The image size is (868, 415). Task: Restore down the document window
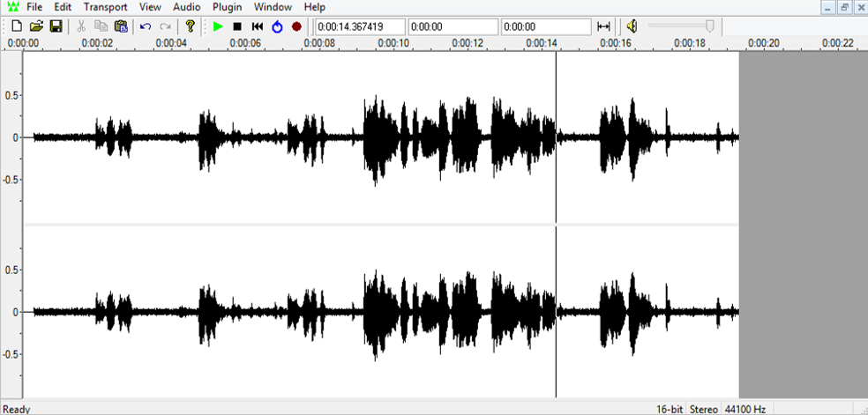845,7
